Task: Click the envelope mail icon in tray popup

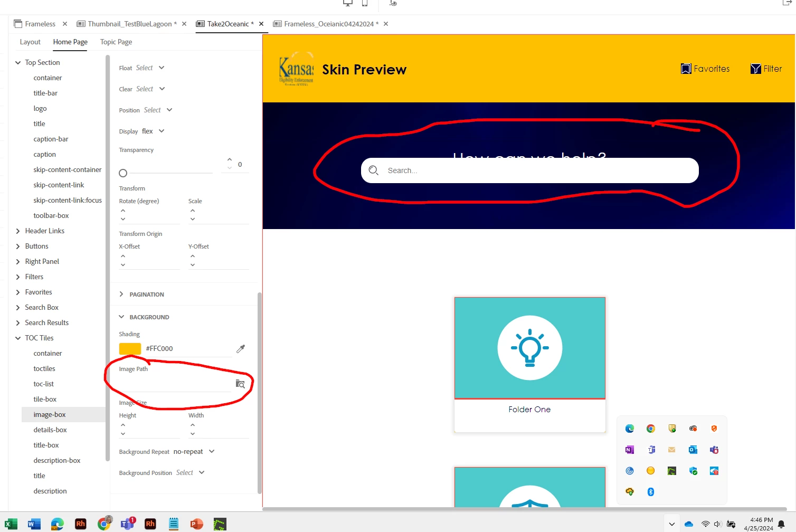Action: pos(672,450)
